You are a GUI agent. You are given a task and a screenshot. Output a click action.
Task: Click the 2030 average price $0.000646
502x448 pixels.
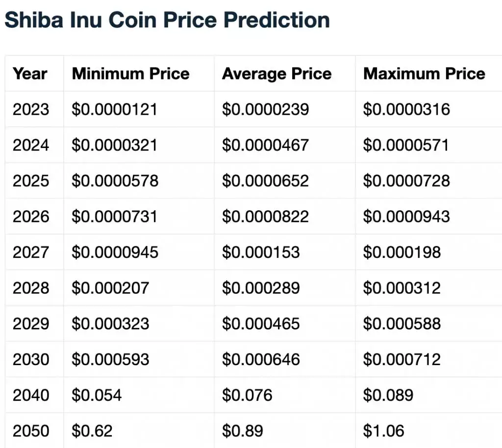(x=261, y=360)
